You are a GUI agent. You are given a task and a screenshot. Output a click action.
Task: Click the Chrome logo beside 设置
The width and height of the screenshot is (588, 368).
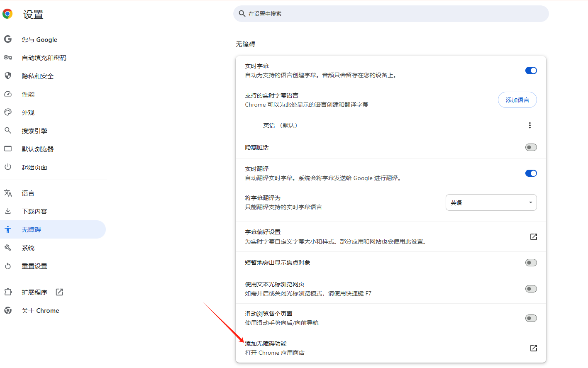point(7,14)
